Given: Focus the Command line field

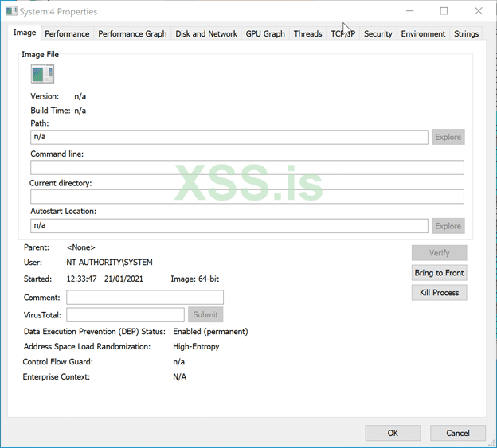Looking at the screenshot, I should (x=247, y=167).
